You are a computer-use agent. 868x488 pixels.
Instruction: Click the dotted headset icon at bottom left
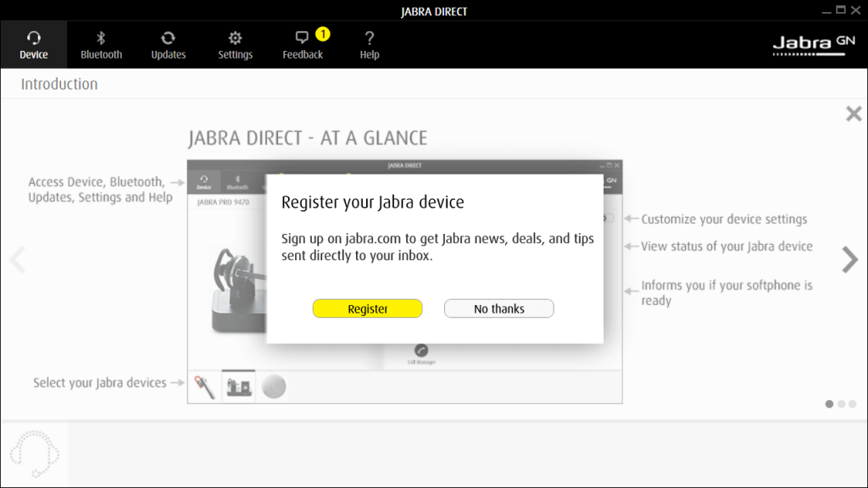[x=35, y=455]
